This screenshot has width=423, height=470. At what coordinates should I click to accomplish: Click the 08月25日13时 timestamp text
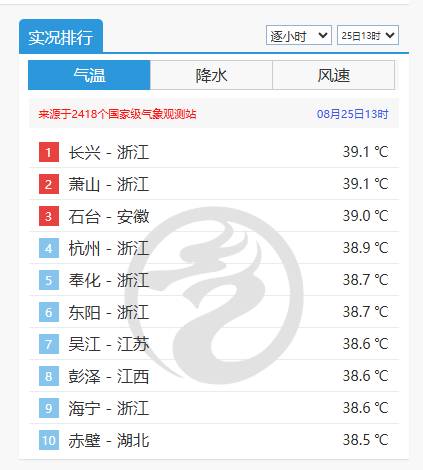(353, 114)
